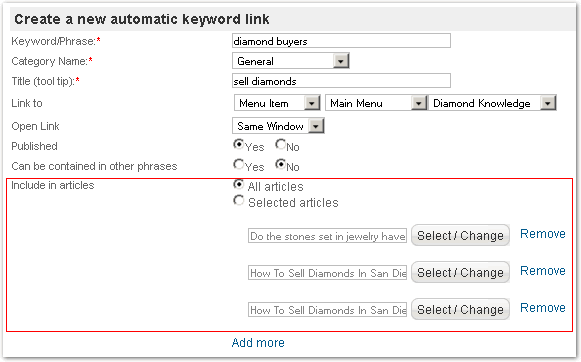This screenshot has height=362, width=581.
Task: Click Select / Change for the jewelry stones article
Action: (x=461, y=235)
